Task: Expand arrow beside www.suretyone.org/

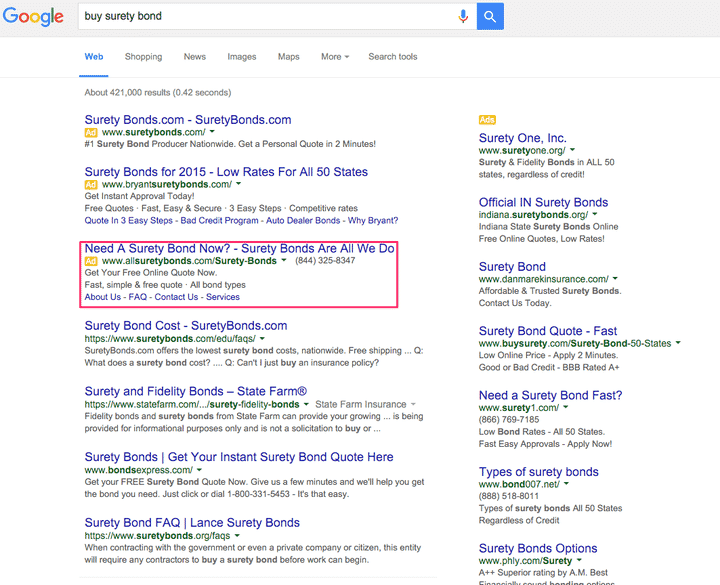Action: click(x=573, y=150)
